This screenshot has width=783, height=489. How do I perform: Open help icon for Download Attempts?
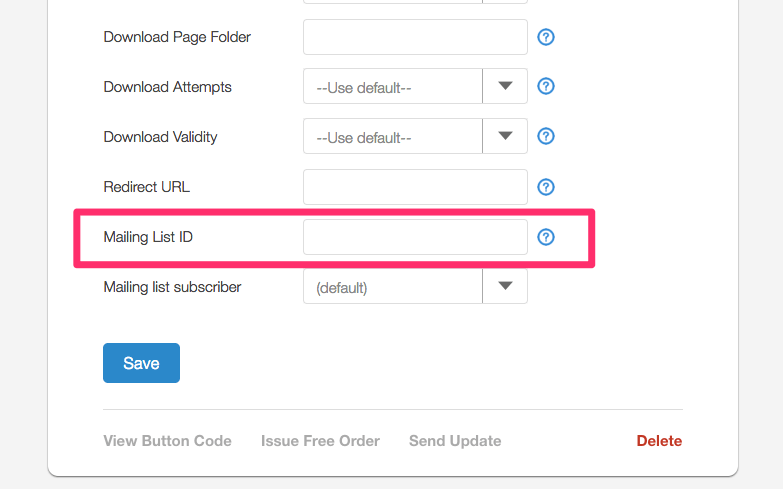[546, 86]
